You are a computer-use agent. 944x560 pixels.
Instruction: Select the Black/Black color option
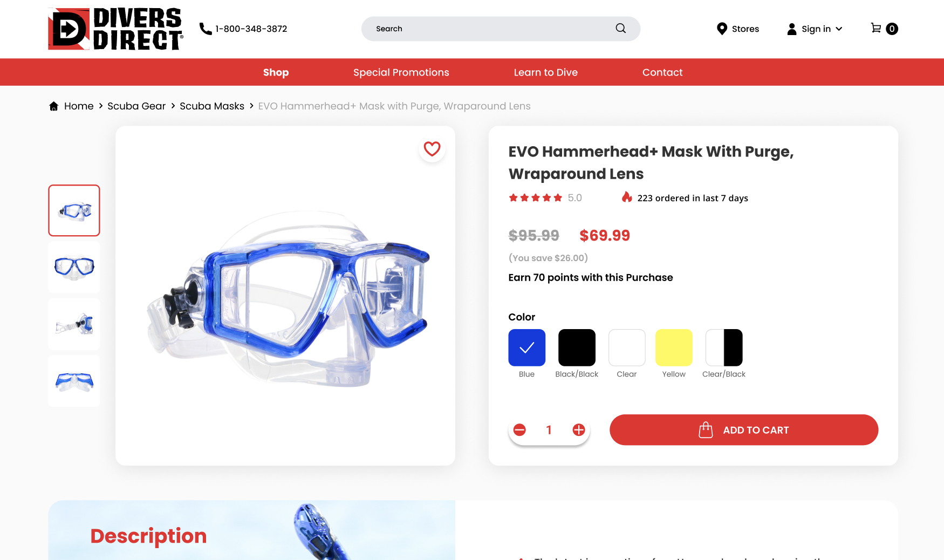point(577,347)
